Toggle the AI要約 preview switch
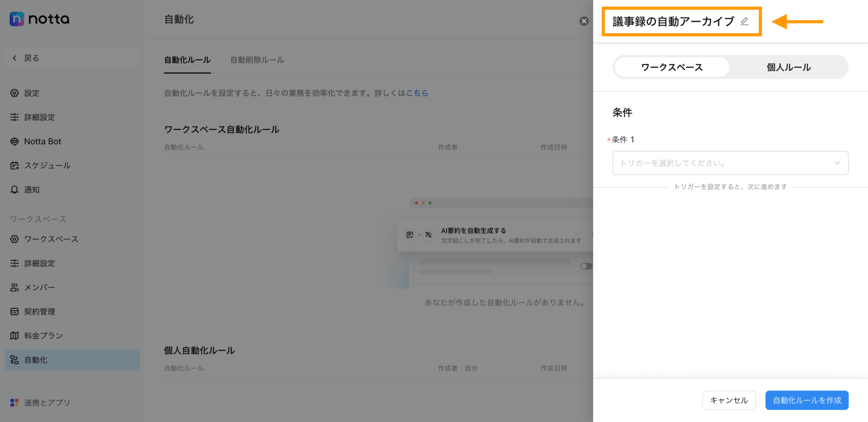Screen dimensions: 868x422 click(x=586, y=266)
